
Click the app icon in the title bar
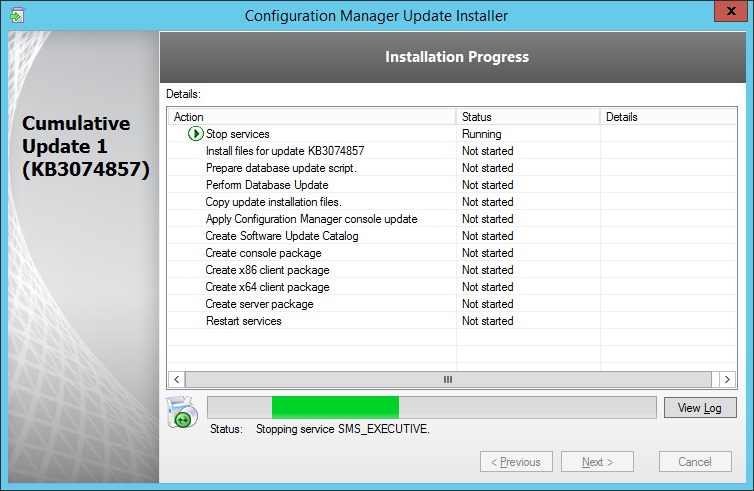point(16,15)
